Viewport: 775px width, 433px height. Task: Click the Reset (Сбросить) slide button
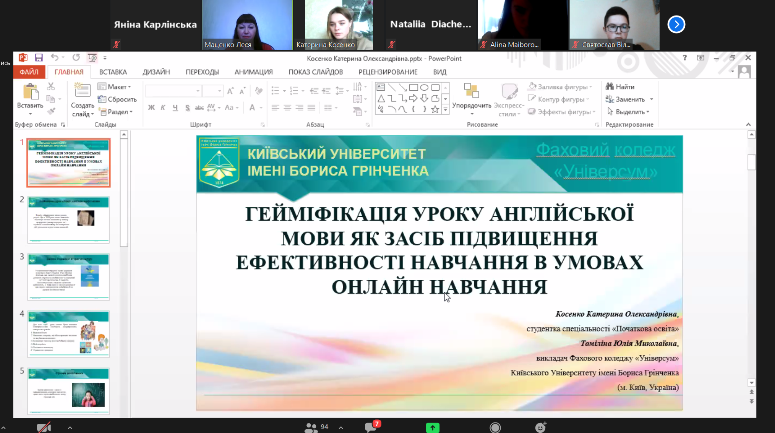coord(120,100)
